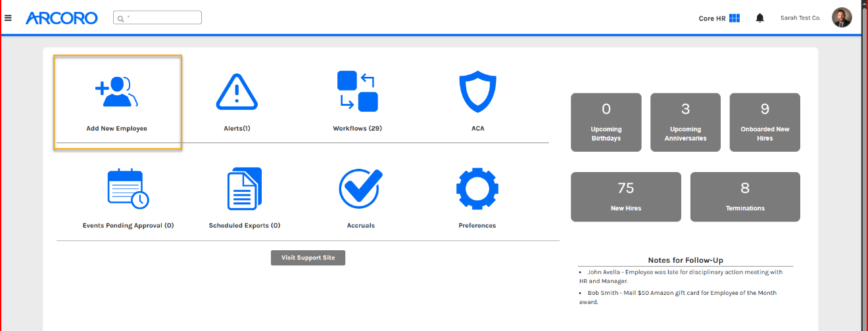Click the Arcoro logo
The width and height of the screenshot is (868, 331).
coord(62,18)
